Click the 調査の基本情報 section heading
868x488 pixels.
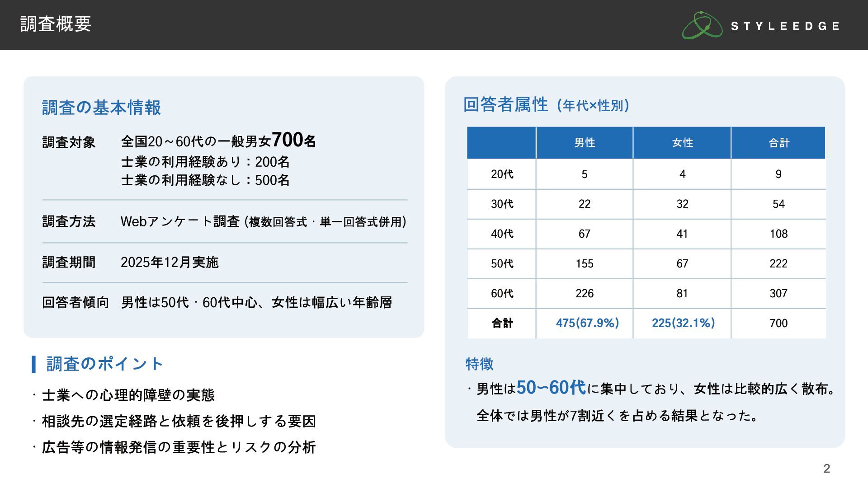pyautogui.click(x=101, y=108)
